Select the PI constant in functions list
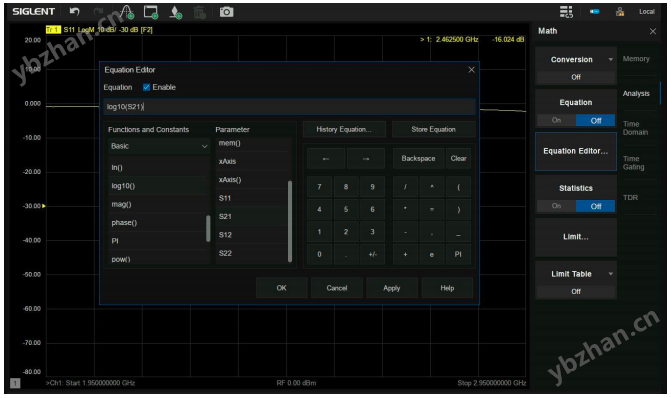This screenshot has width=671, height=398. click(157, 241)
